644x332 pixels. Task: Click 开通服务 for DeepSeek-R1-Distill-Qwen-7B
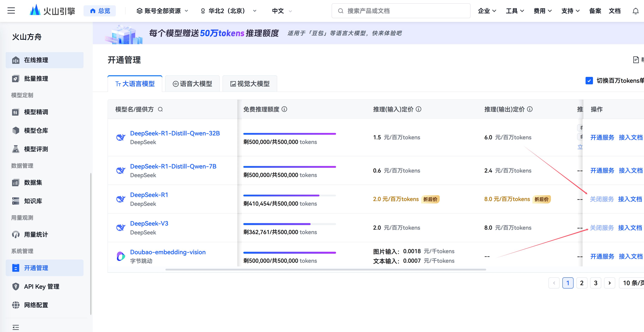tap(602, 170)
